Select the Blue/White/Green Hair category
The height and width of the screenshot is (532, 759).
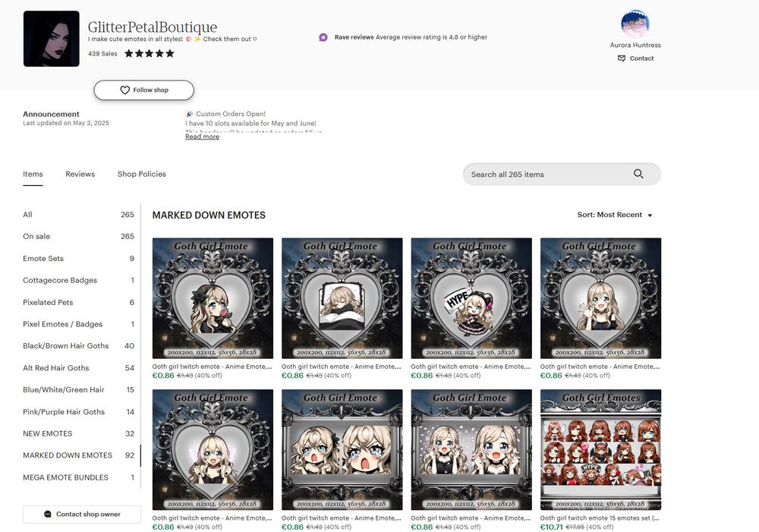(x=78, y=389)
